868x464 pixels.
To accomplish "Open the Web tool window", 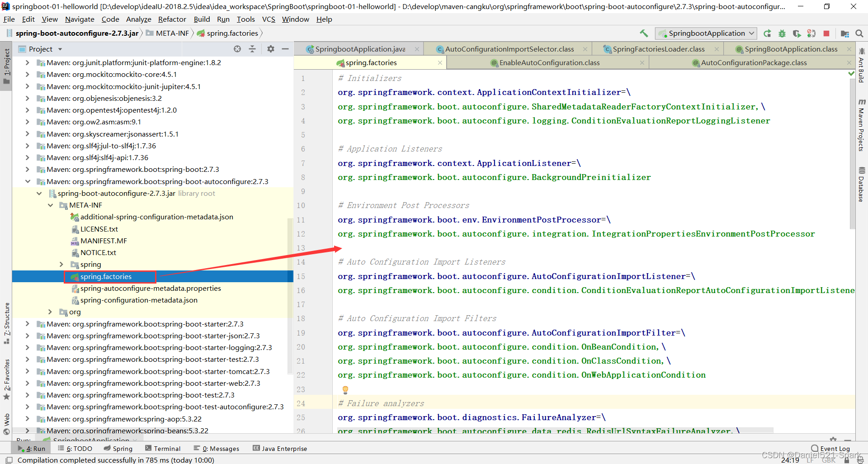I will [6, 424].
